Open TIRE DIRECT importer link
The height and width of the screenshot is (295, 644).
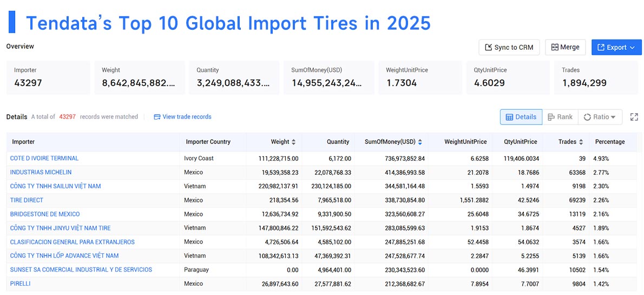click(x=27, y=200)
